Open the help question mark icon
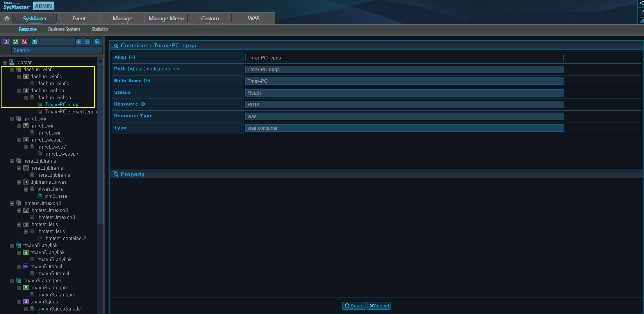The height and width of the screenshot is (314, 644). [x=642, y=11]
